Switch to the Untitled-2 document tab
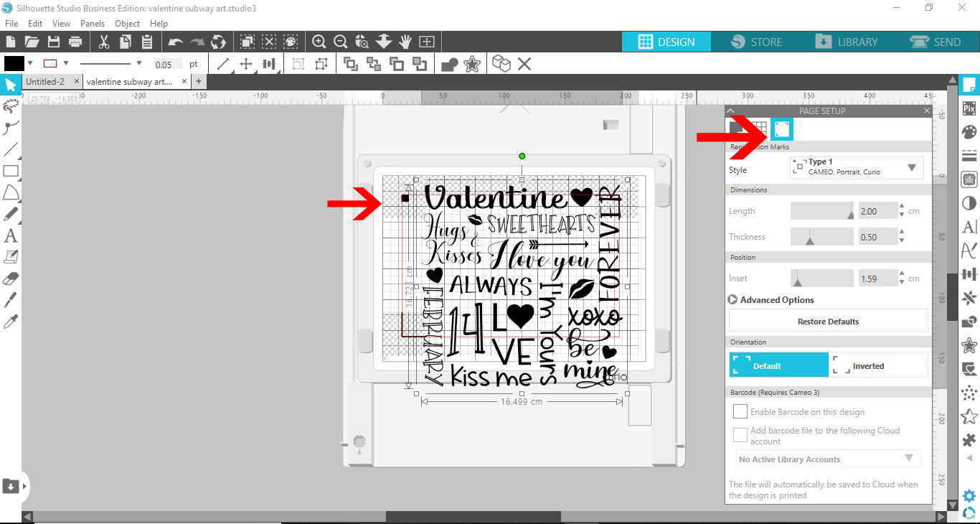 [x=45, y=82]
